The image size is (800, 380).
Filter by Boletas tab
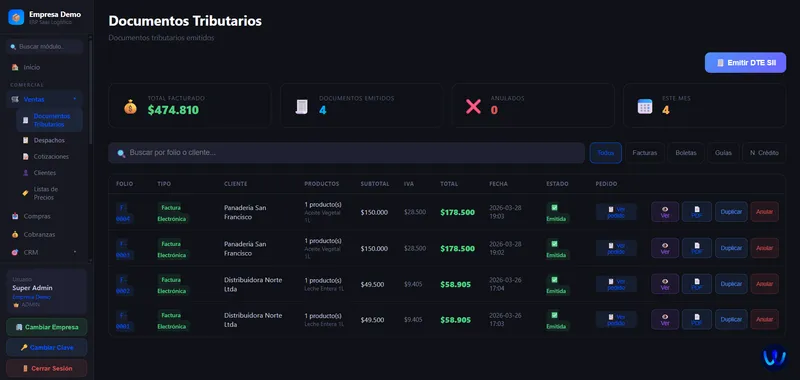pos(686,153)
